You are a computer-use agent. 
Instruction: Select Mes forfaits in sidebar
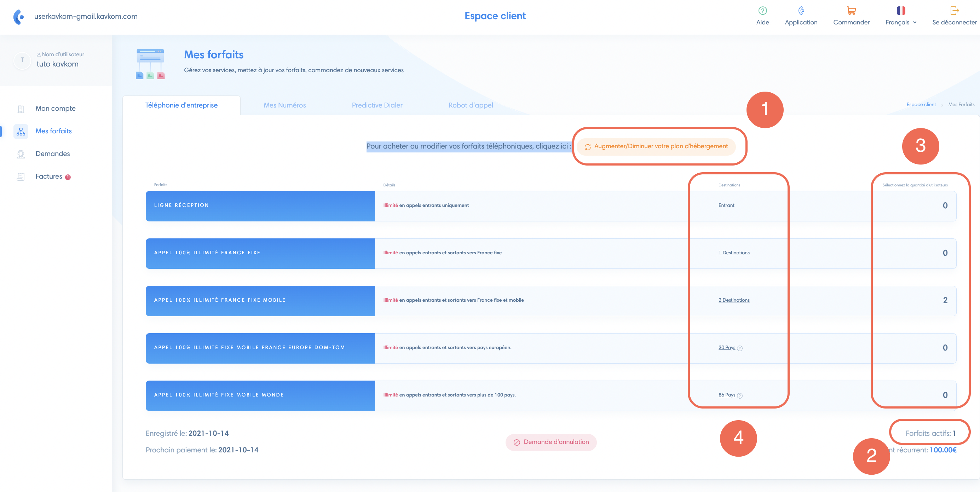pos(54,131)
